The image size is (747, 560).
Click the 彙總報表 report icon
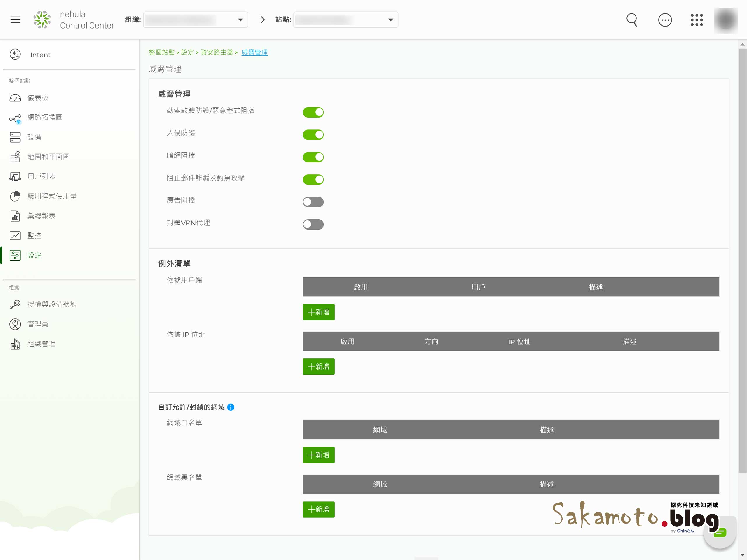pos(15,216)
